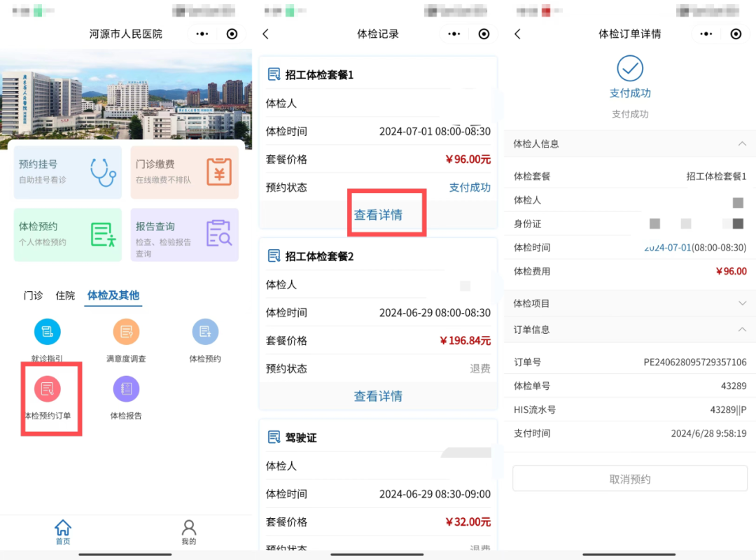Viewport: 756px width, 560px height.
Task: Tap blue 支付成功 status in 招工体检套餐1 card
Action: pos(470,187)
